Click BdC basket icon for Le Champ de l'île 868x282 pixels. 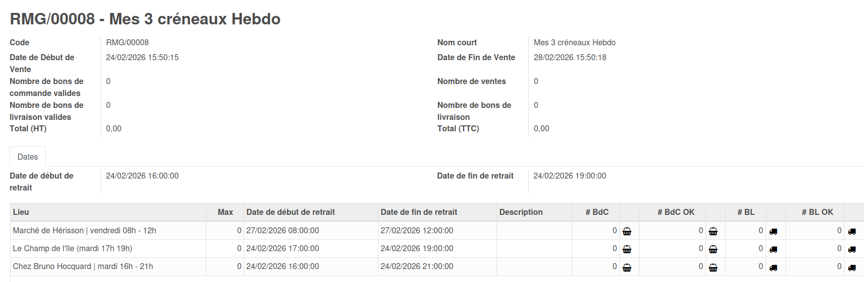(x=627, y=249)
